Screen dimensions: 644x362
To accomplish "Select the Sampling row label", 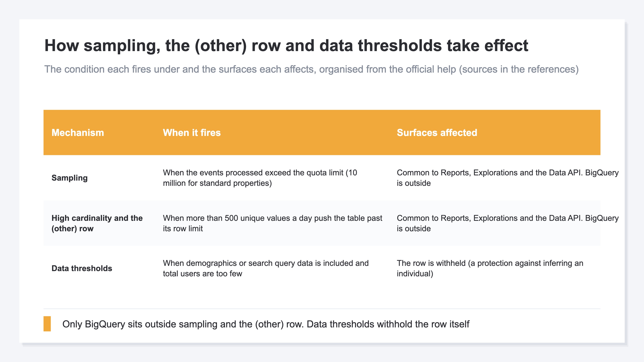I will (x=69, y=178).
